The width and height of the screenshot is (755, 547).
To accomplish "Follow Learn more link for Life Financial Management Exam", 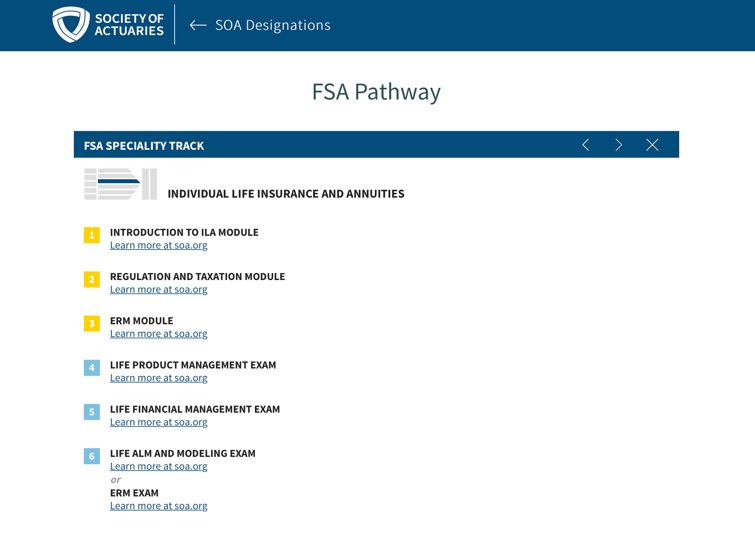I will (158, 422).
